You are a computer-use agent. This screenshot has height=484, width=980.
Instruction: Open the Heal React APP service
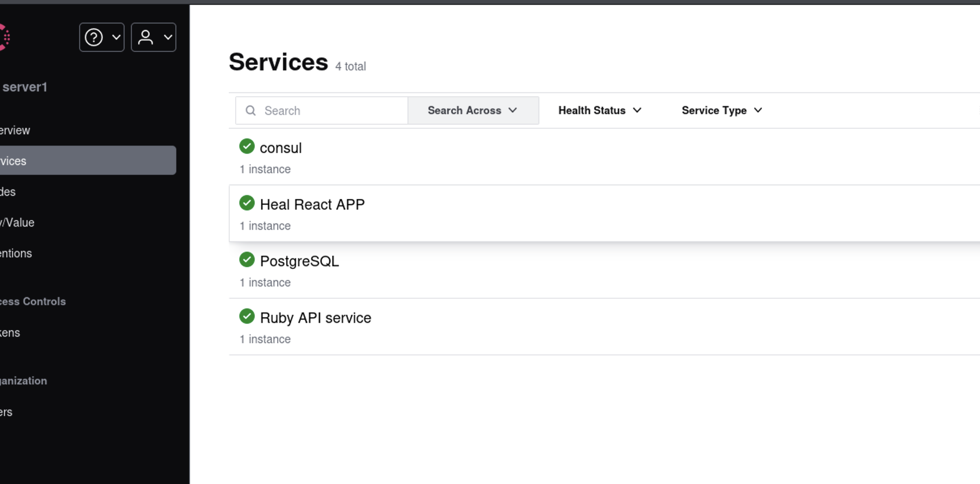(604, 214)
